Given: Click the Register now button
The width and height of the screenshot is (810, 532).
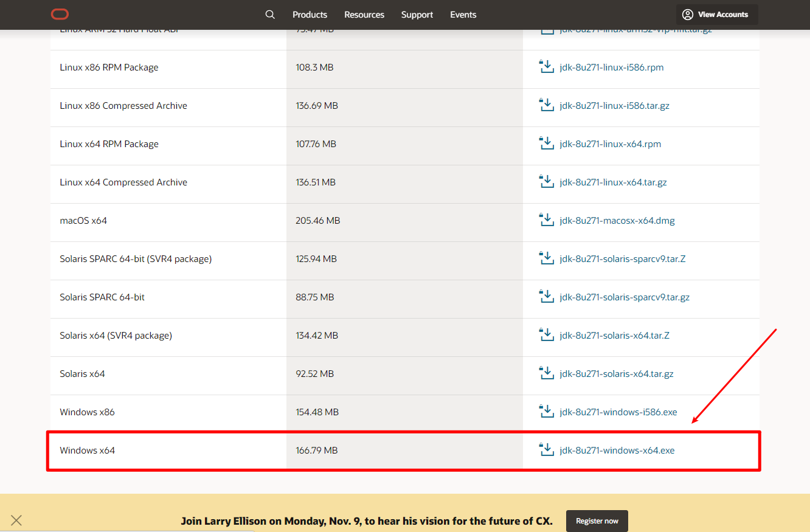Looking at the screenshot, I should pyautogui.click(x=597, y=521).
